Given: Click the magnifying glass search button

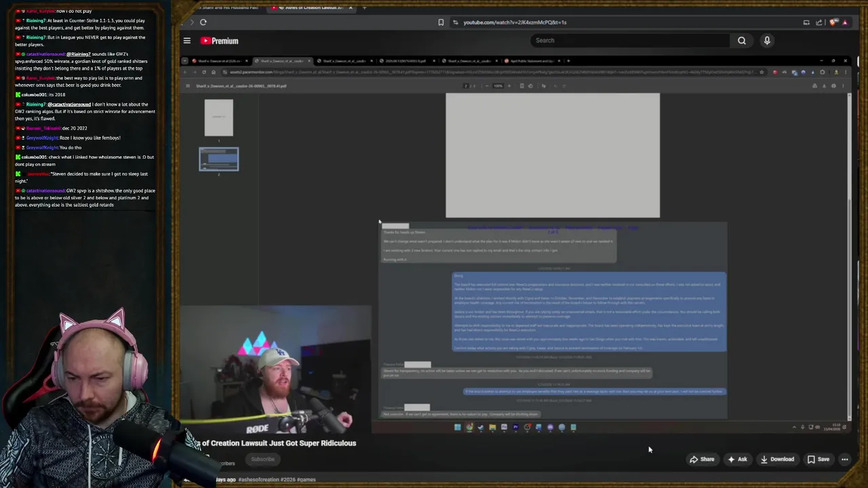Looking at the screenshot, I should (742, 41).
